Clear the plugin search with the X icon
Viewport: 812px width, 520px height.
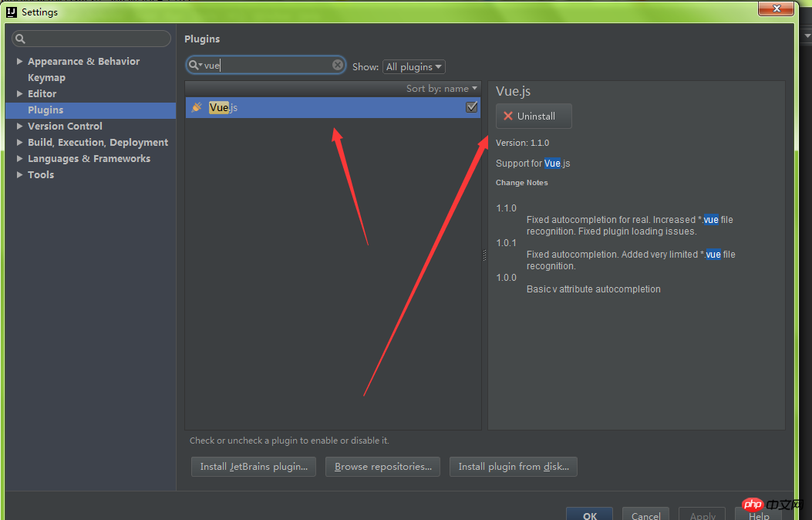(338, 65)
